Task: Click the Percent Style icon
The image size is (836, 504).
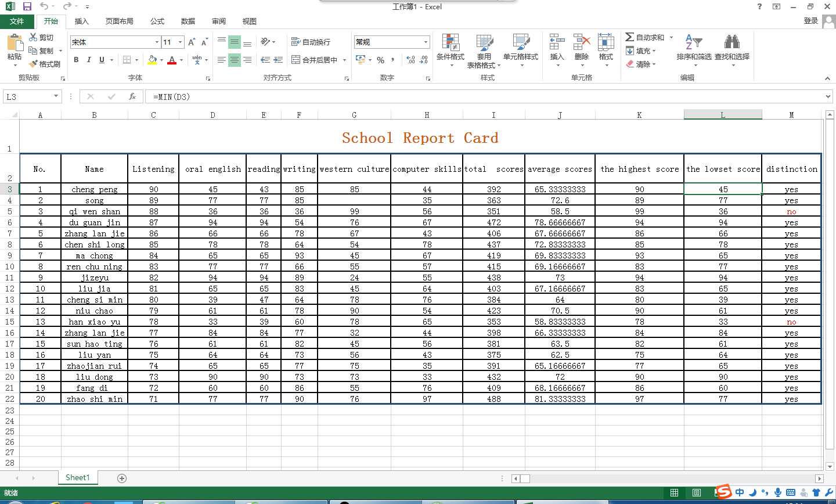Action: tap(380, 60)
